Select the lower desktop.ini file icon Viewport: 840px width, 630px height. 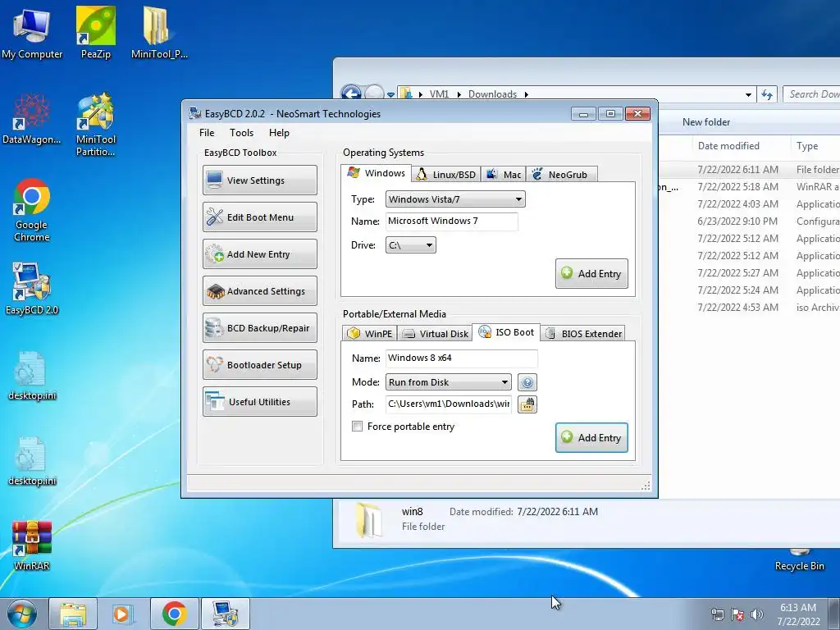pos(32,461)
